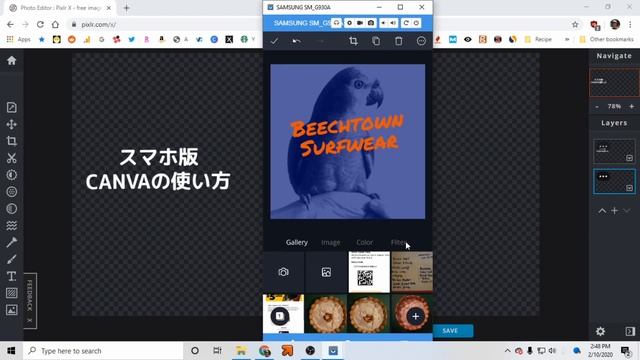
Task: Open Other bookmarks folder
Action: click(x=607, y=39)
